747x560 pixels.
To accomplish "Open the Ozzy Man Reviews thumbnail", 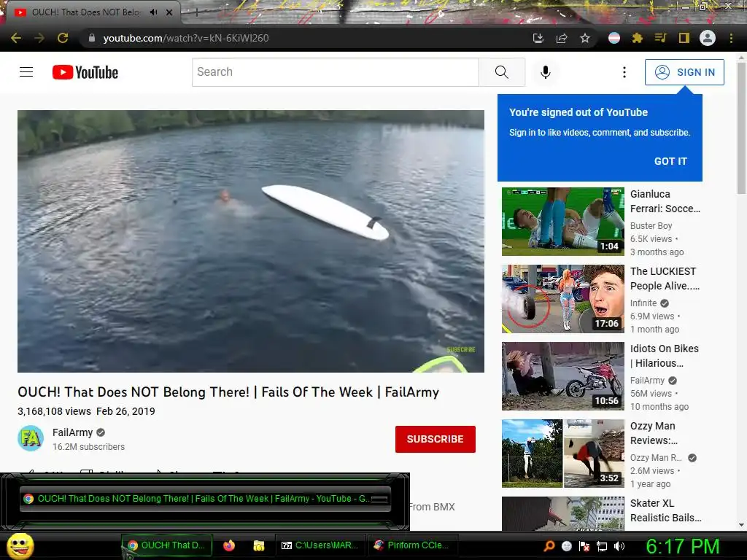I will [563, 454].
